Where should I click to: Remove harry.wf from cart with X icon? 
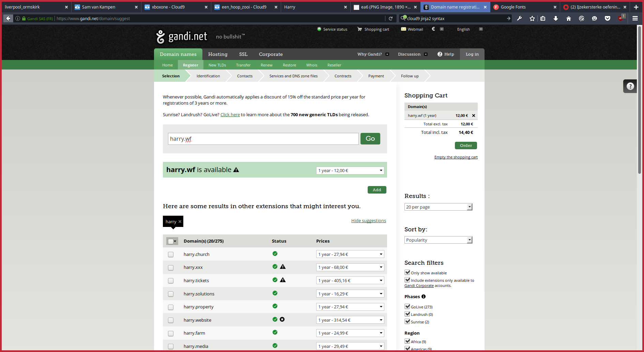(x=473, y=116)
